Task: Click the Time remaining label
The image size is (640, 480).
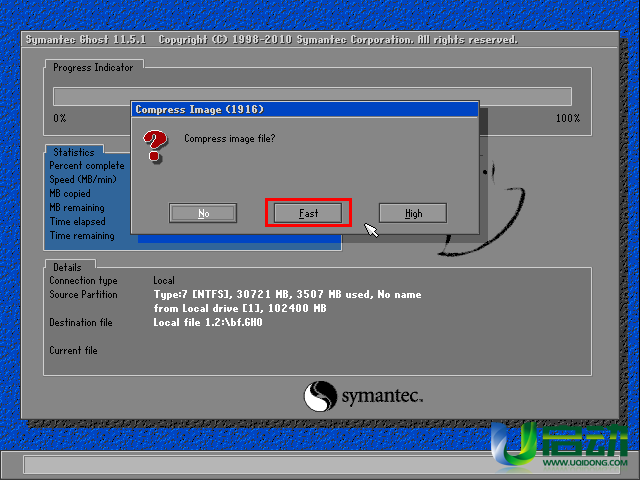Action: [x=82, y=236]
